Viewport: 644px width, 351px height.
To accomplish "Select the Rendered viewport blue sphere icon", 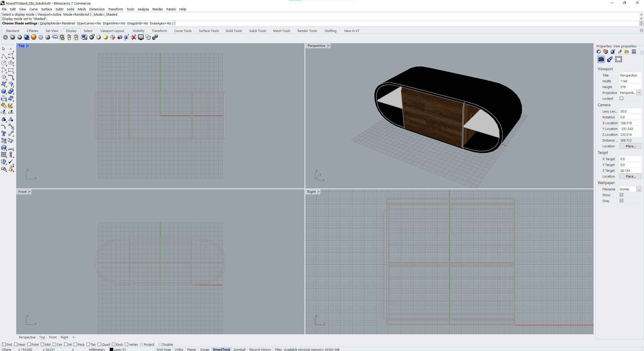I will (x=27, y=37).
